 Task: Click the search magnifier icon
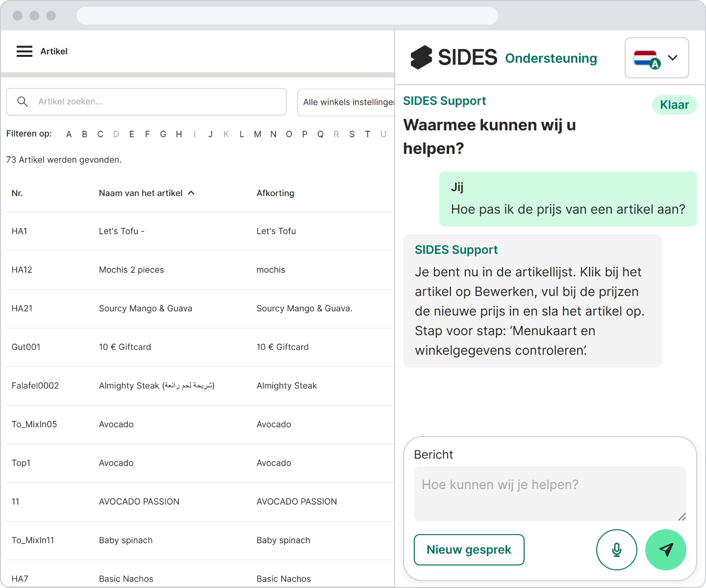click(x=23, y=101)
